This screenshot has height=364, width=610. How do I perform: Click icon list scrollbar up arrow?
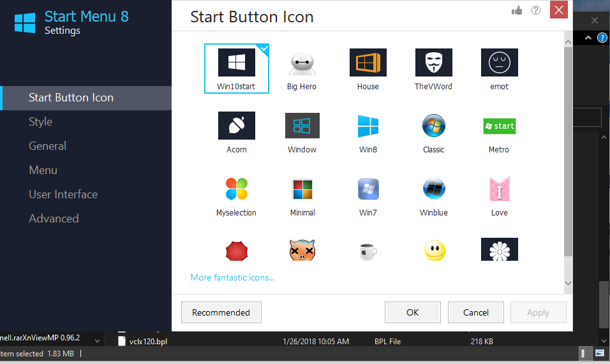(568, 41)
